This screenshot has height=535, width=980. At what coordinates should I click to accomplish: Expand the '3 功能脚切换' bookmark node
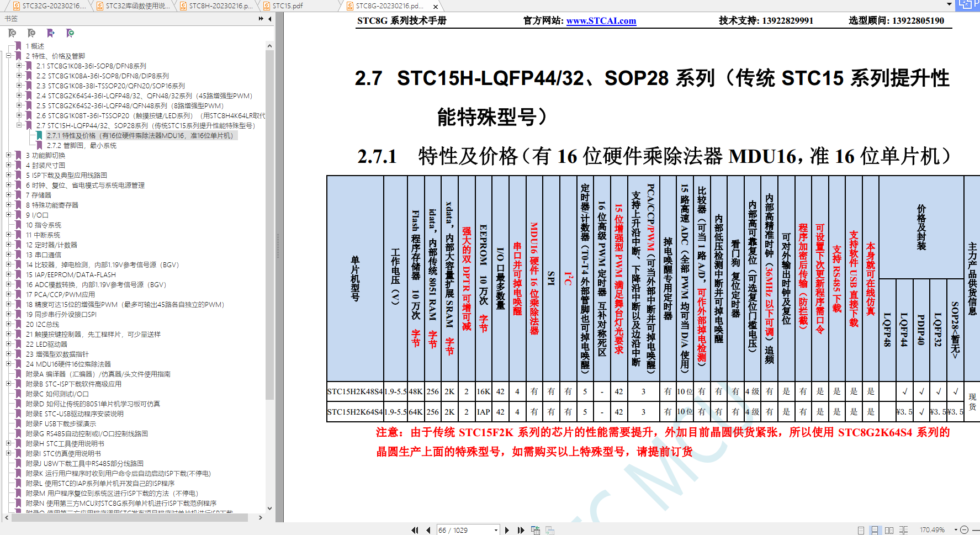coord(9,155)
